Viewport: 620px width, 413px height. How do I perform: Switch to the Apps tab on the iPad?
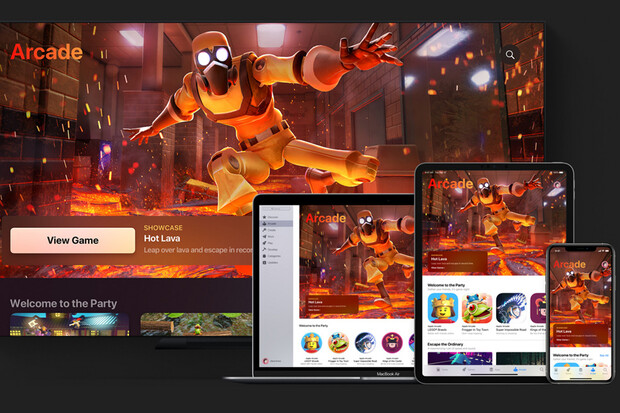[x=494, y=369]
